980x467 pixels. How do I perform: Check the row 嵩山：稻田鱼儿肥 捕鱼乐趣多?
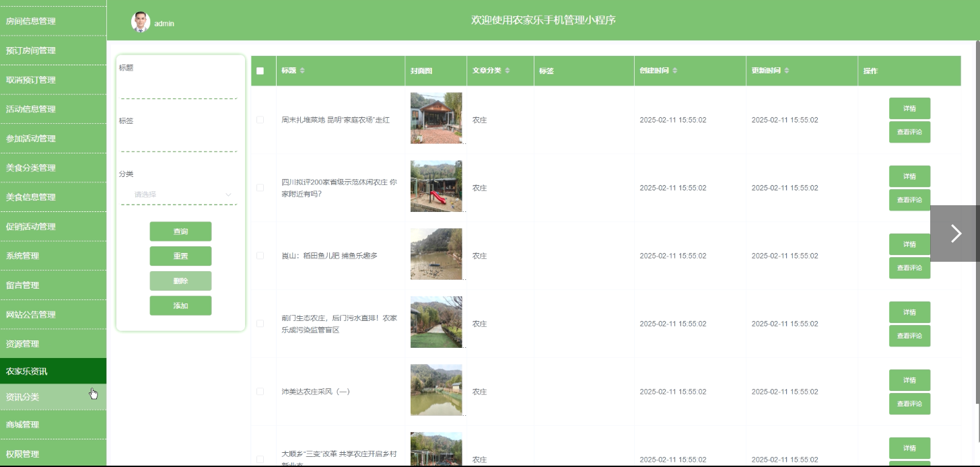click(260, 256)
